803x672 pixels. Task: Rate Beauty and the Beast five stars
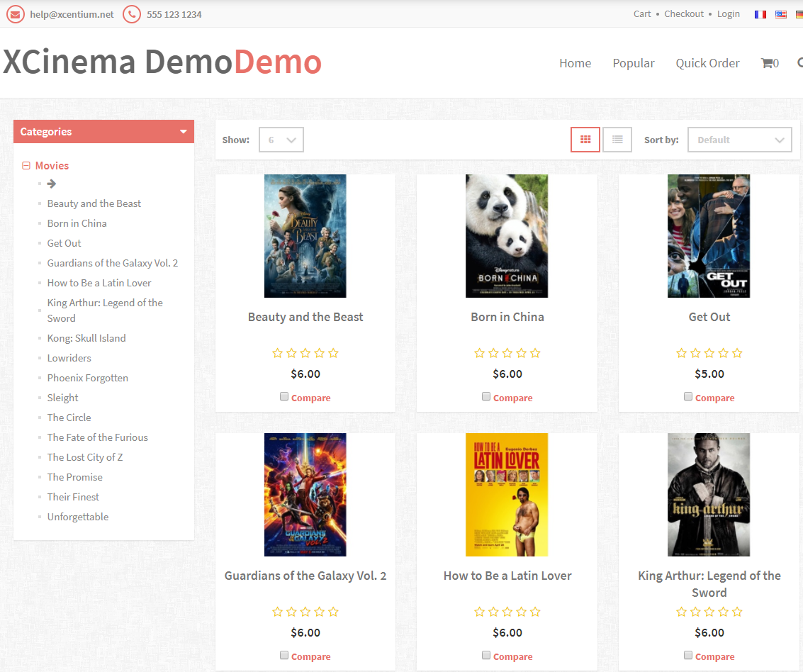(333, 353)
